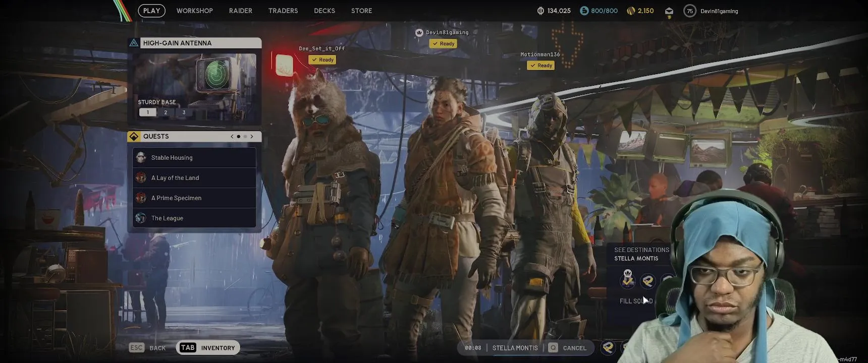The width and height of the screenshot is (868, 363).
Task: Click the TAB key icon
Action: pos(188,347)
